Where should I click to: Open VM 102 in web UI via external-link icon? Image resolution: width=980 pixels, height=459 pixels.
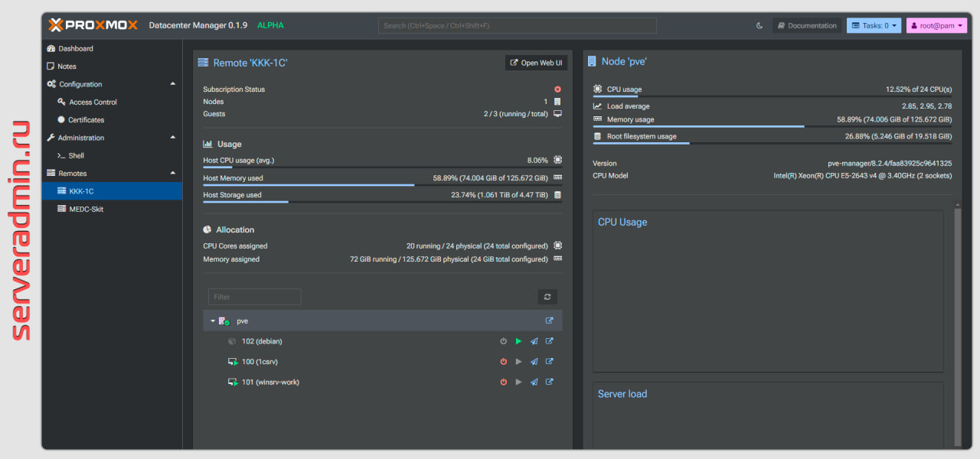point(549,341)
